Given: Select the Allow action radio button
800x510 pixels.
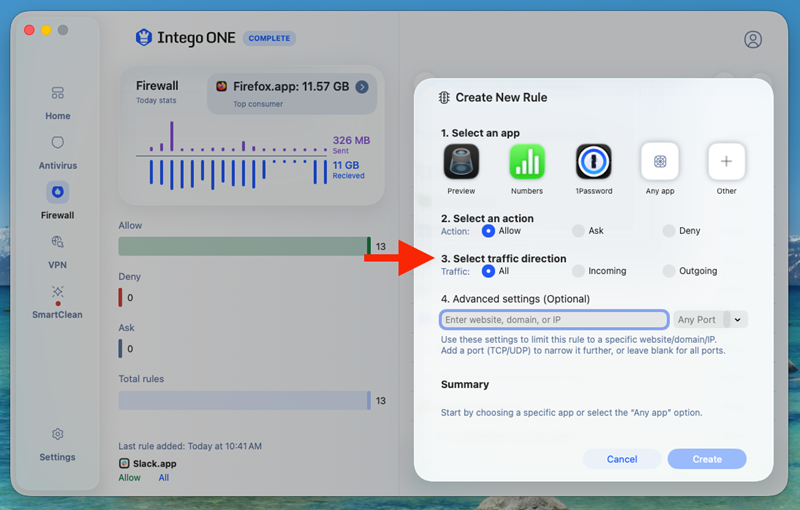Looking at the screenshot, I should click(488, 231).
